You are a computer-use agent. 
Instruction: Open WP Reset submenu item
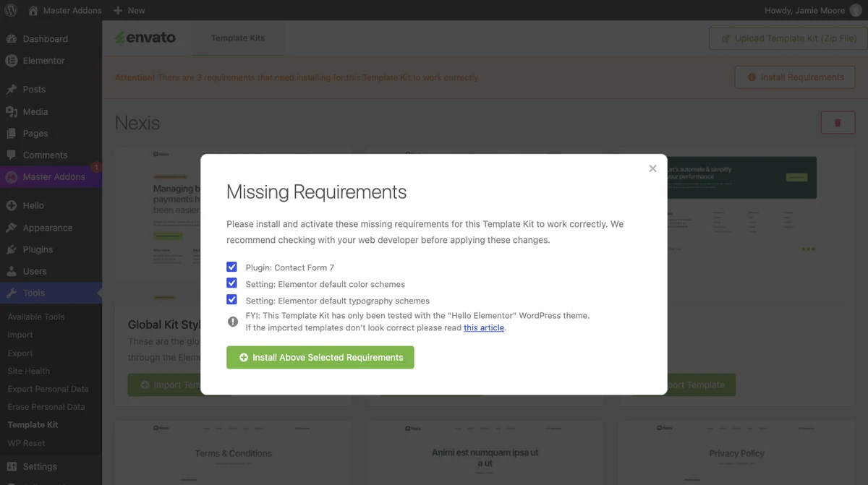26,443
